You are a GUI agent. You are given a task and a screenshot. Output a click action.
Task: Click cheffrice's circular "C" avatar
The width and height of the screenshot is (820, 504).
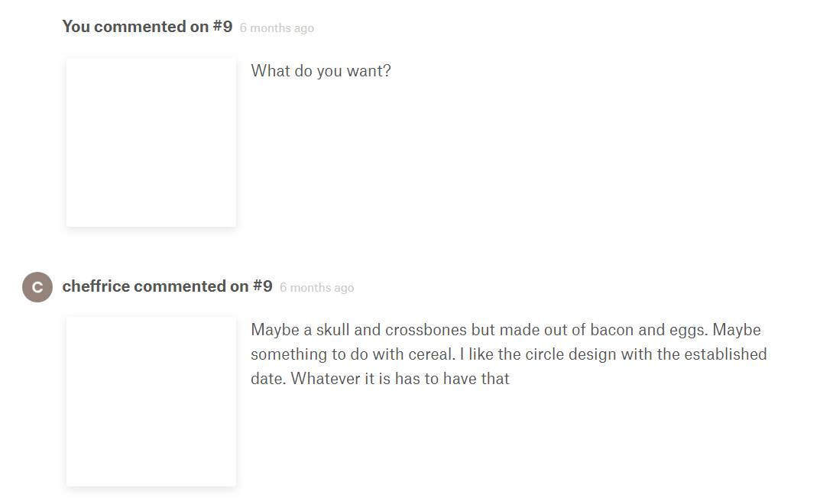coord(37,287)
